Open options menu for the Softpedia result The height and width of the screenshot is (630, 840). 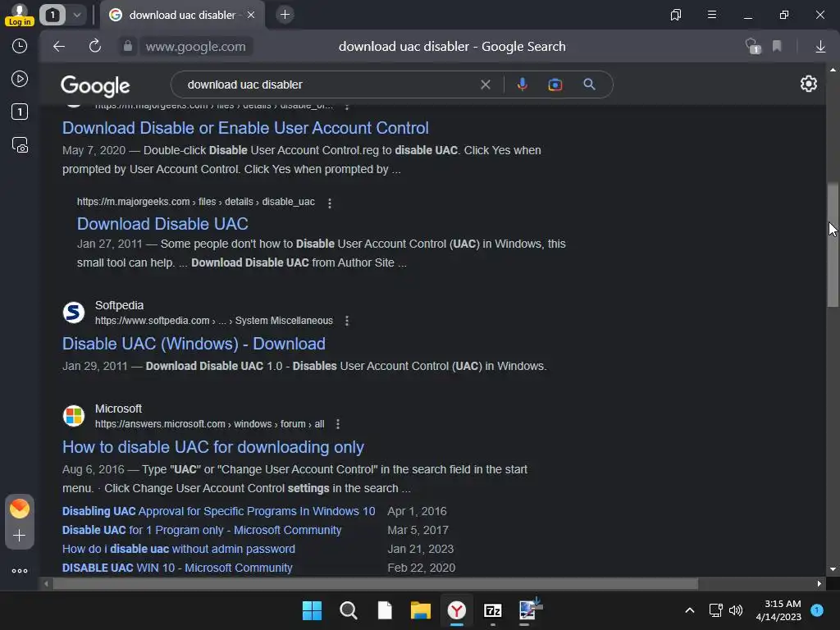point(347,321)
